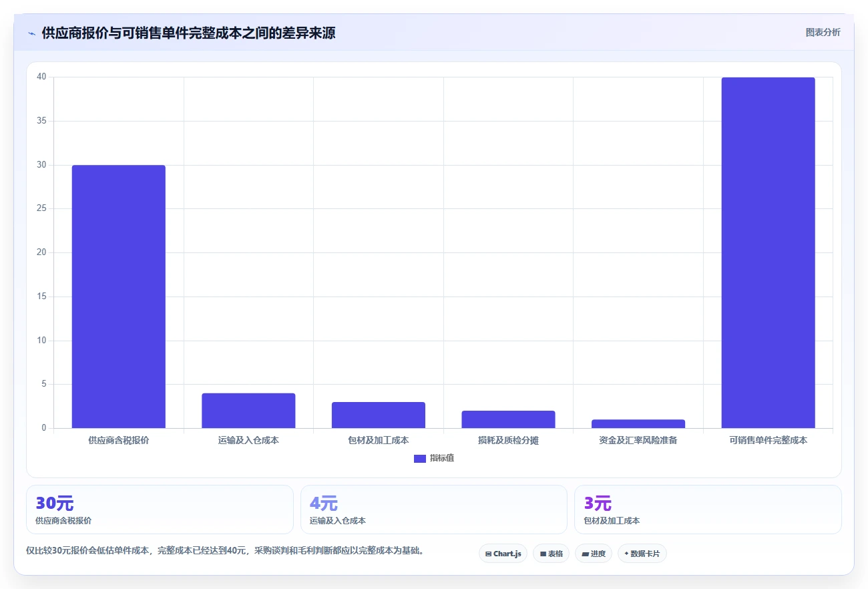
Task: Click the 可销售单件完整成本 bar
Action: (769, 252)
